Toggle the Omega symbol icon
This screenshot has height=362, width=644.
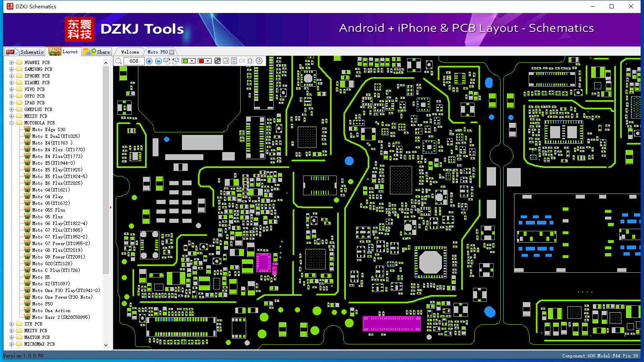250,61
